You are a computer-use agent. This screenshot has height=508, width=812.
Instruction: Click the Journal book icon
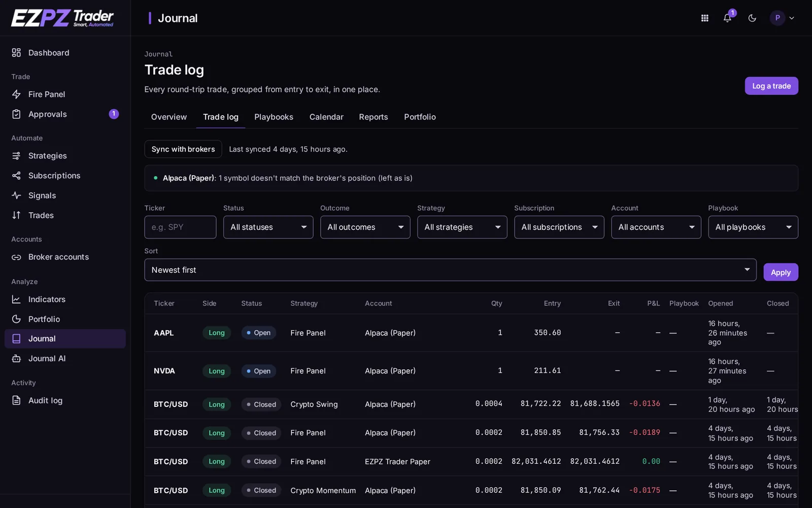tap(16, 338)
